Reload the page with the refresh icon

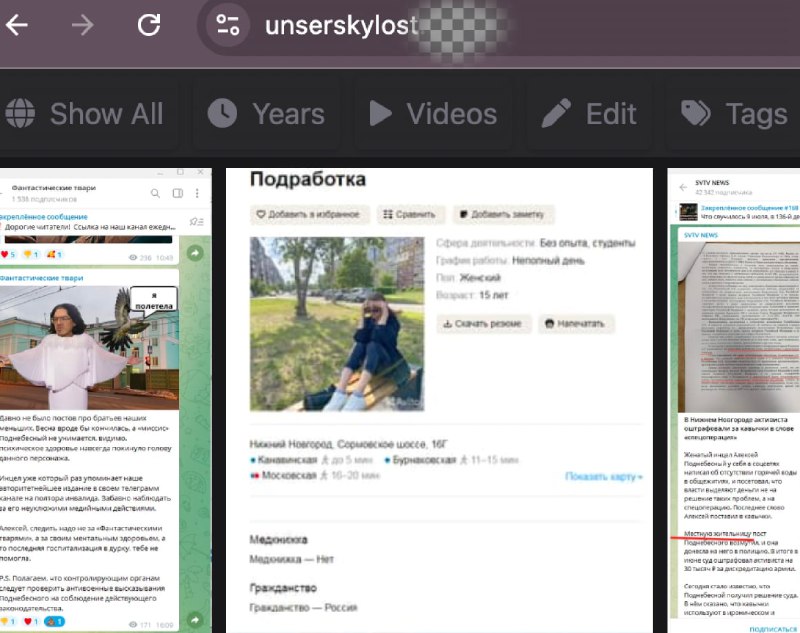tap(149, 24)
